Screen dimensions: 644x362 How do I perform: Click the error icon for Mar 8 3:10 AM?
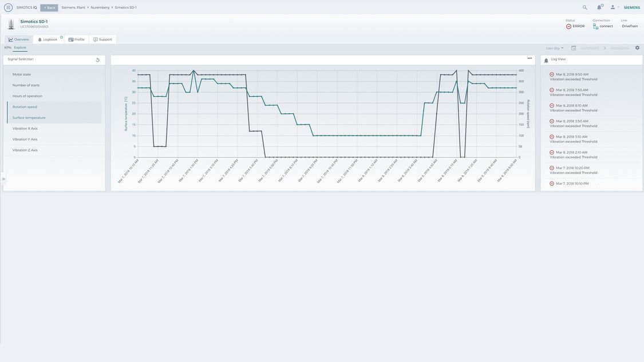552,137
